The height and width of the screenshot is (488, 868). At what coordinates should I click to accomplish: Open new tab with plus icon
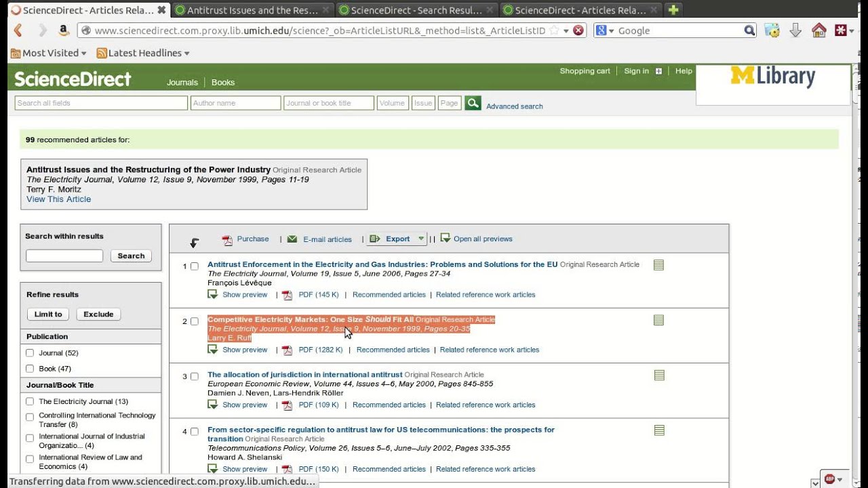coord(673,10)
